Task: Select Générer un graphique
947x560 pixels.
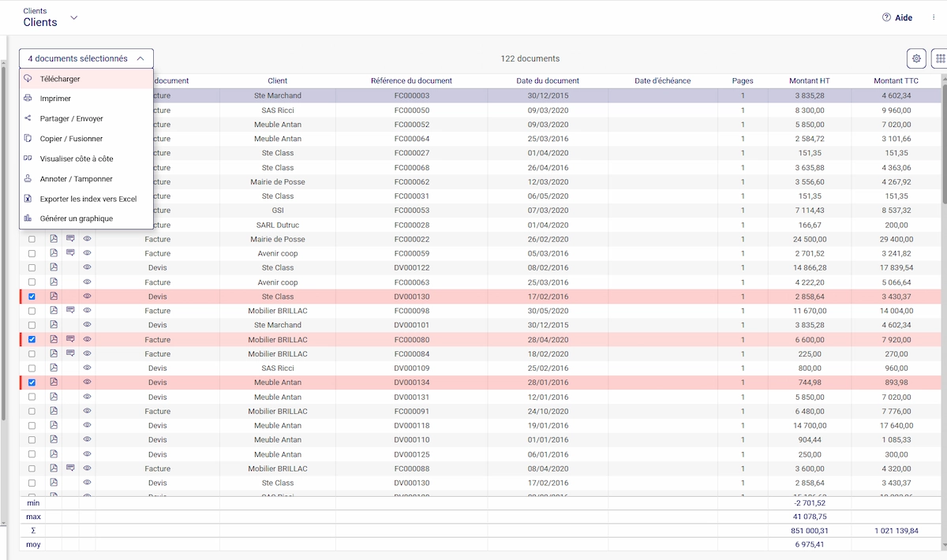Action: point(87,218)
